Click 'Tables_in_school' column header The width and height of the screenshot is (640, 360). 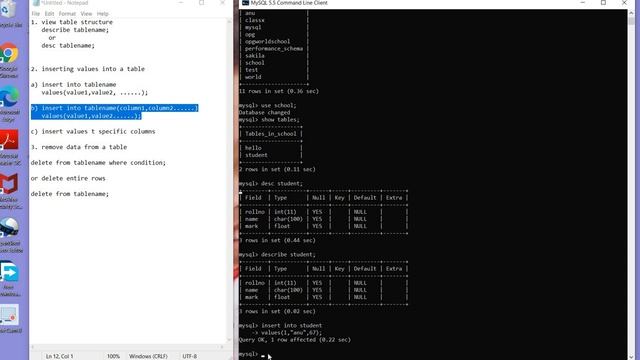tap(271, 133)
